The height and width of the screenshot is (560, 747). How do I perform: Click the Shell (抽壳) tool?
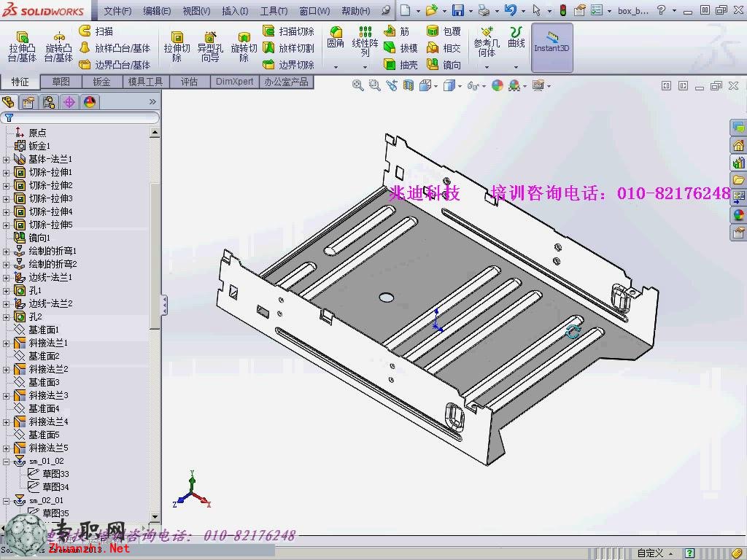tap(400, 65)
